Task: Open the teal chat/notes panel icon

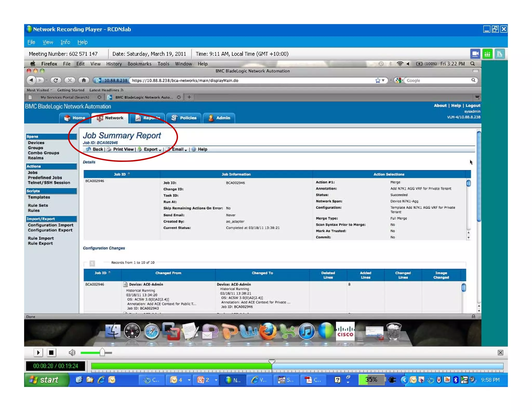Action: click(x=499, y=54)
